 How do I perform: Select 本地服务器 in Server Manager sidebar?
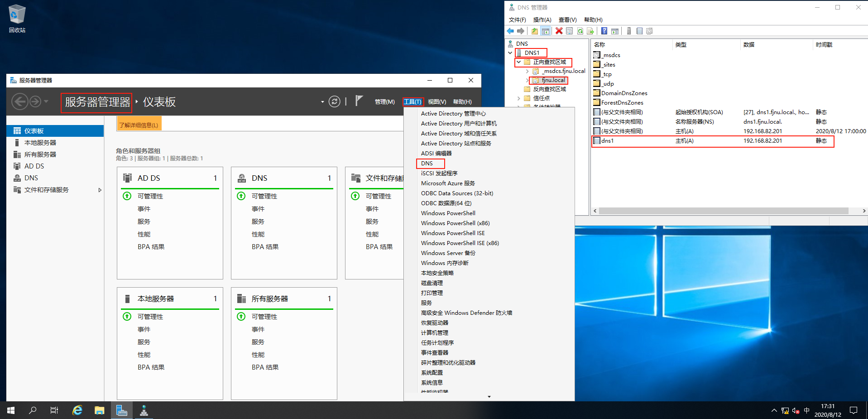pyautogui.click(x=55, y=143)
